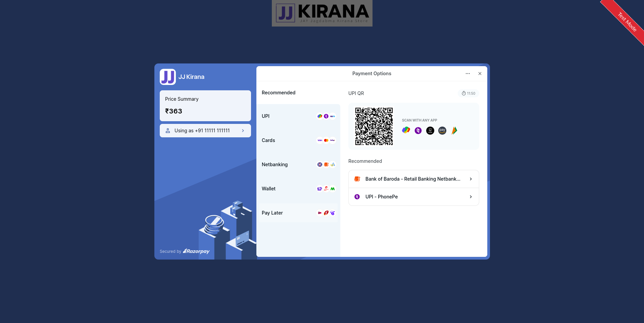The width and height of the screenshot is (644, 323).
Task: Click the Google Pay icon under Scan With Any App
Action: coord(406,130)
